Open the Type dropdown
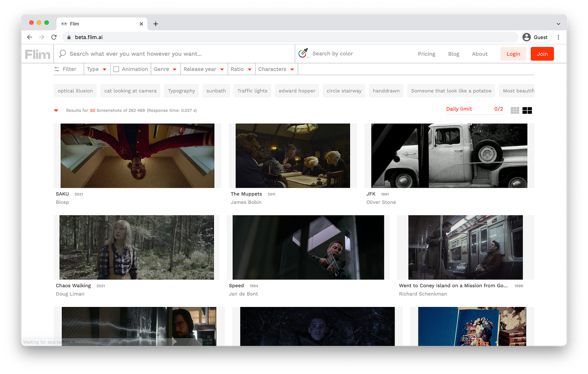The width and height of the screenshot is (588, 374). (97, 69)
